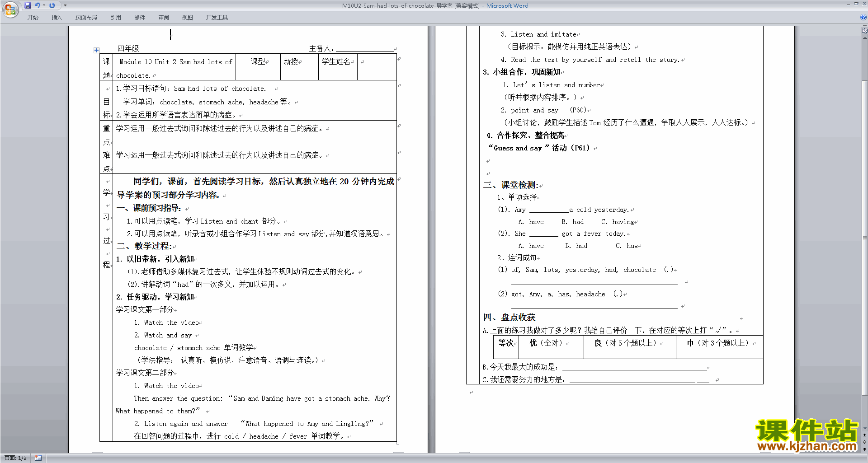The width and height of the screenshot is (868, 463).
Task: Click the line '2. Watch and say'
Action: coord(163,335)
